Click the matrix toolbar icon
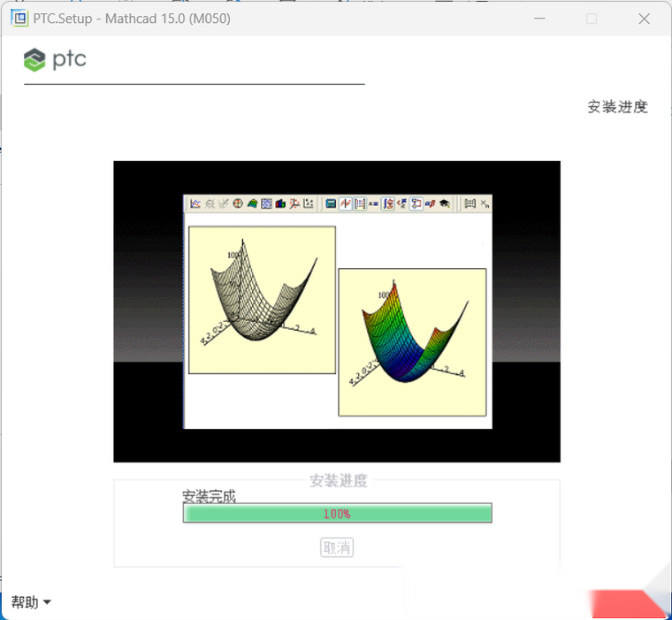672x620 pixels. pyautogui.click(x=359, y=203)
